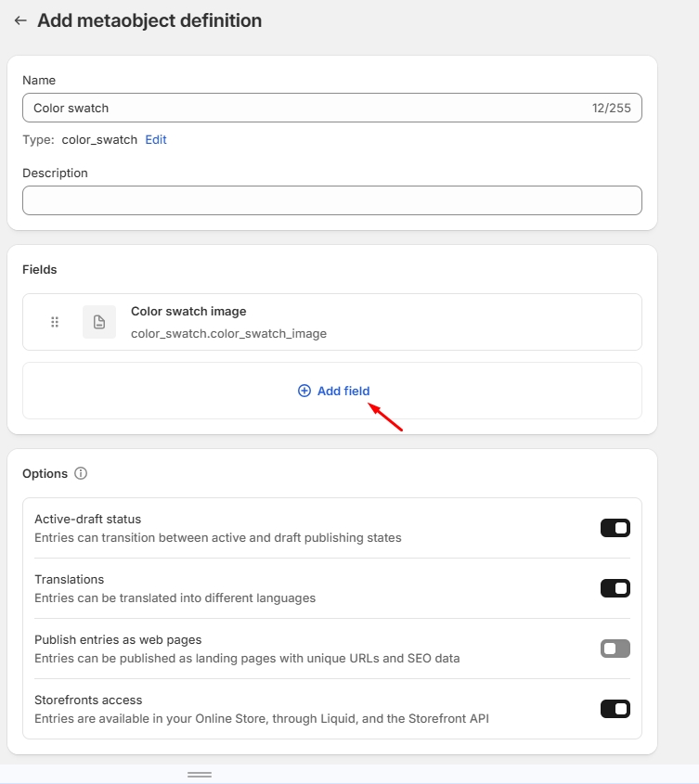Screen dimensions: 699x784
Task: Turn off the Translations toggle
Action: coord(615,588)
